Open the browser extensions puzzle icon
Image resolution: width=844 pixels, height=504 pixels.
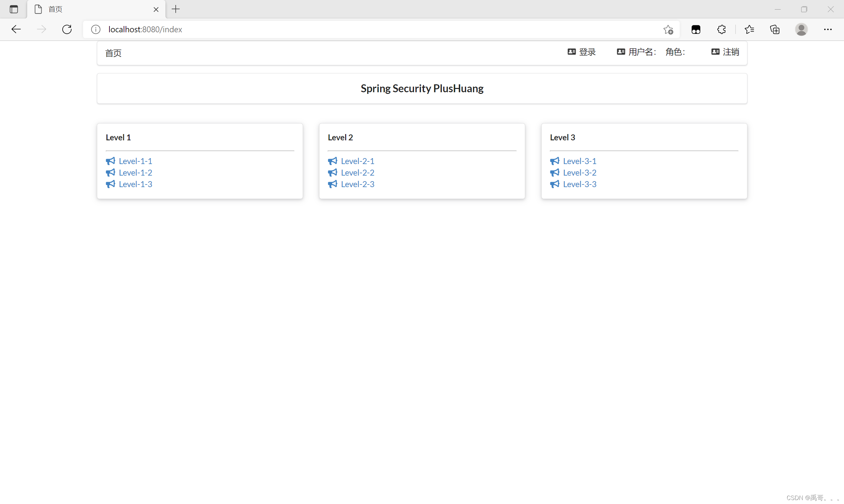pos(721,30)
